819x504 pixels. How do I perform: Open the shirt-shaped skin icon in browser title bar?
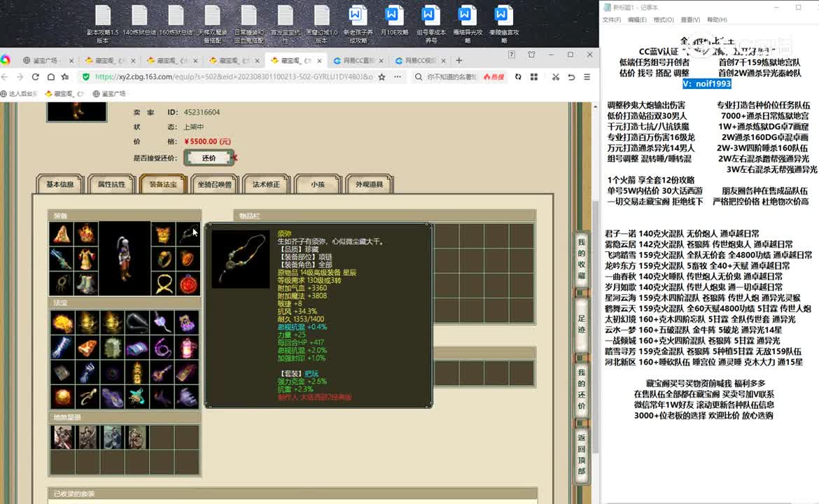(x=531, y=55)
